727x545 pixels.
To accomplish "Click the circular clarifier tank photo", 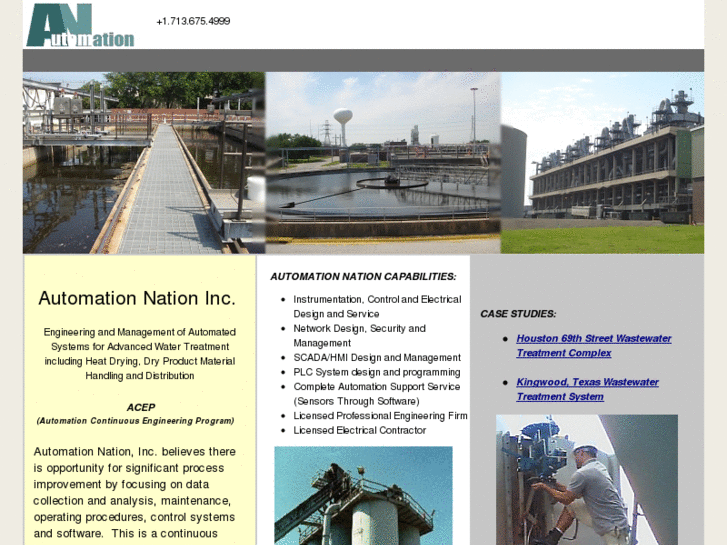I will (x=383, y=163).
